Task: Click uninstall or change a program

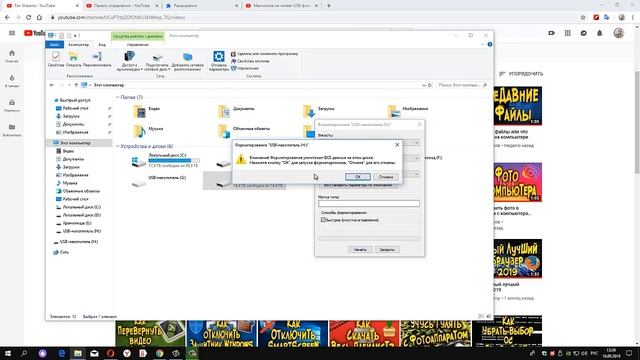Action: coord(264,54)
